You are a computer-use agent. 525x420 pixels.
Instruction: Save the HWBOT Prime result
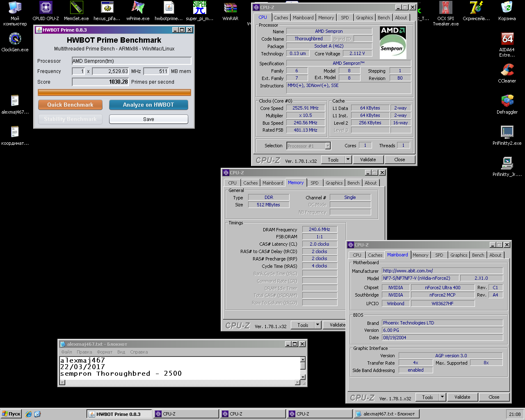148,119
